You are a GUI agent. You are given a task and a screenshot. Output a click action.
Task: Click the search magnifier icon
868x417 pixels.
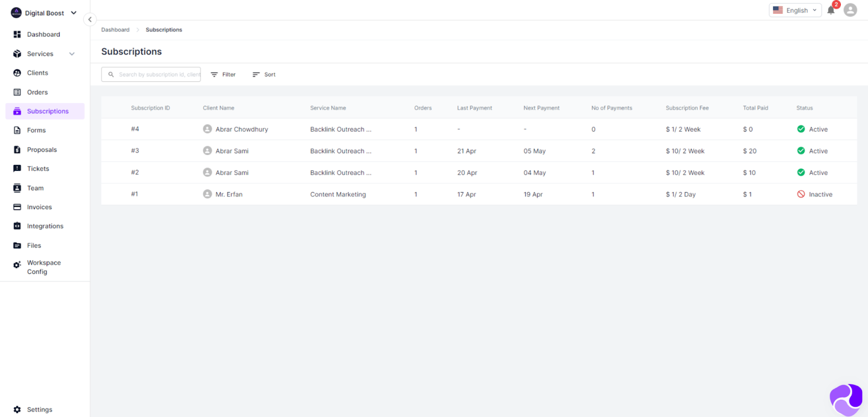pos(111,74)
